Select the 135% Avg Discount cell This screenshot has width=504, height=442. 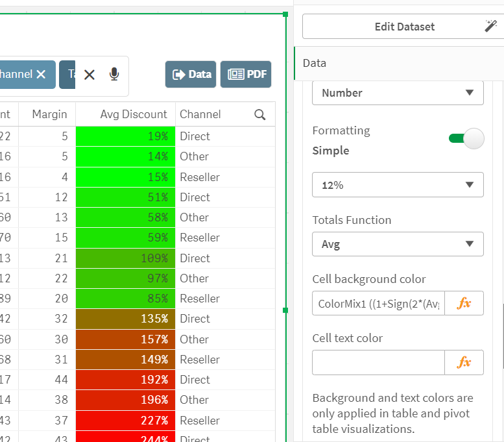pyautogui.click(x=125, y=319)
